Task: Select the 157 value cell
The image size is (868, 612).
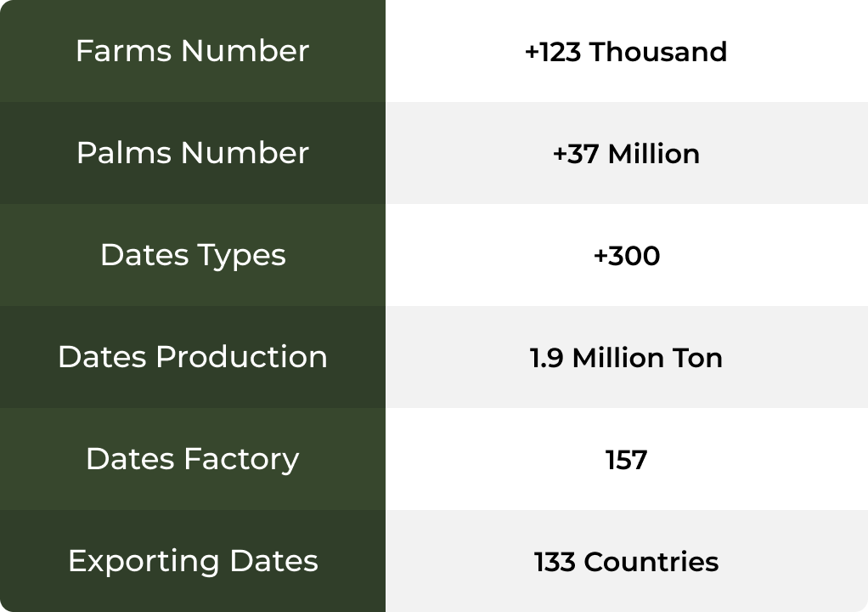Action: click(x=626, y=460)
